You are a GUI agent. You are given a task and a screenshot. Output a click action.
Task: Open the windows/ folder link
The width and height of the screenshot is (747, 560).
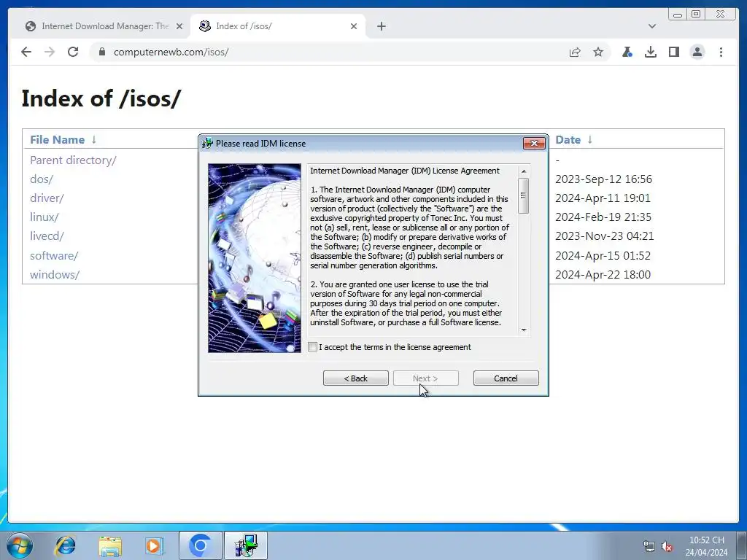(55, 275)
